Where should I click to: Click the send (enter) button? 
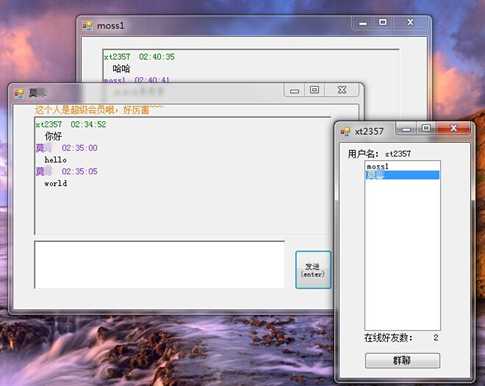click(313, 270)
